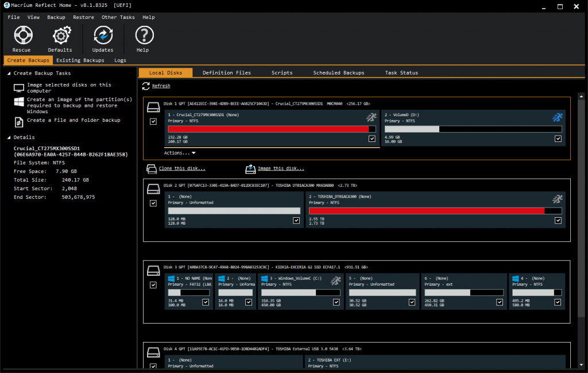The image size is (588, 373).
Task: Check for Updates icon
Action: click(103, 35)
